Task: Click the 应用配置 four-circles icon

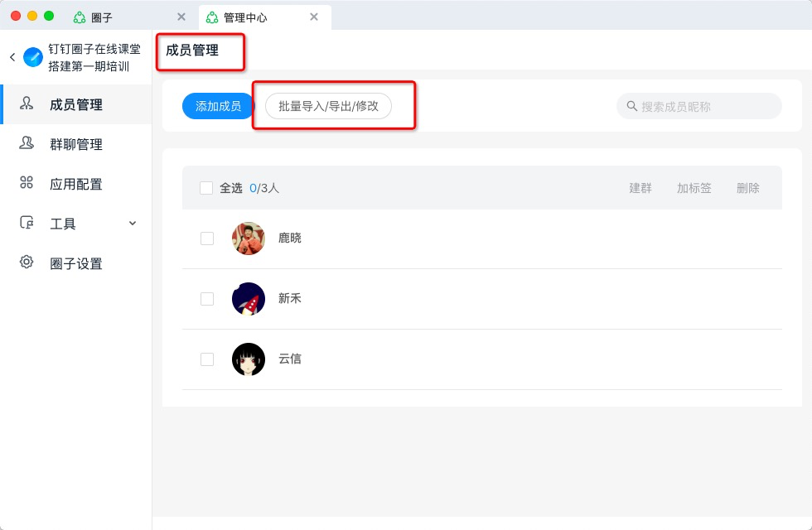Action: [x=27, y=183]
